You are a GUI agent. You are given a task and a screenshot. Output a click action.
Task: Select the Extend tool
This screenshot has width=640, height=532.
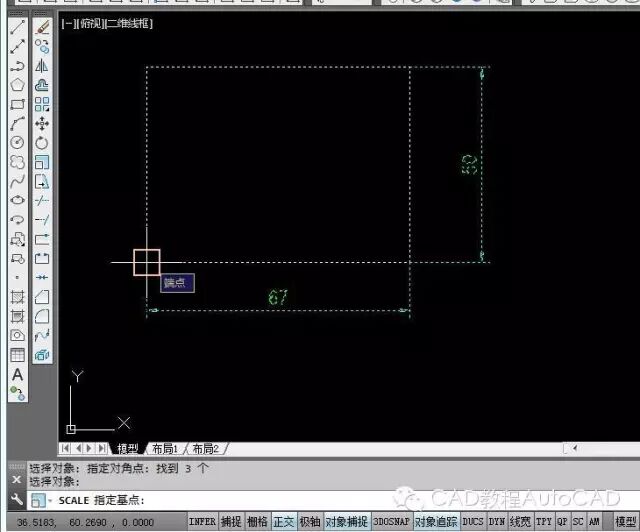42,220
